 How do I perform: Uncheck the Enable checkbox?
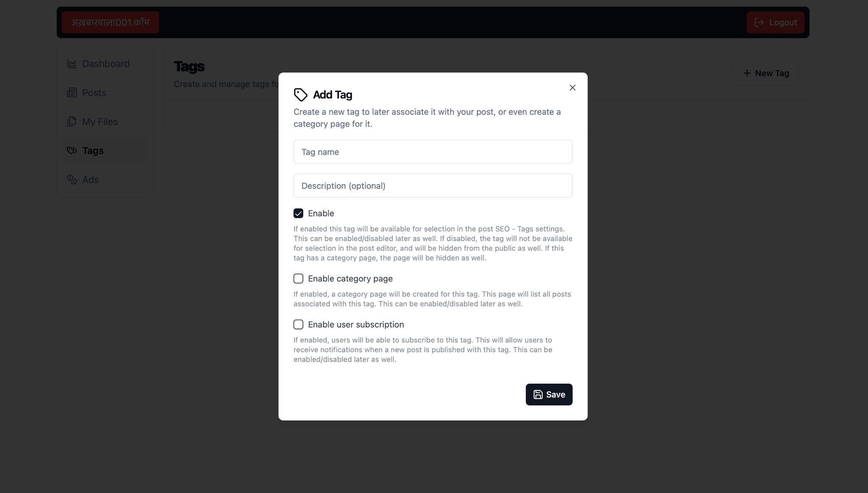click(298, 213)
